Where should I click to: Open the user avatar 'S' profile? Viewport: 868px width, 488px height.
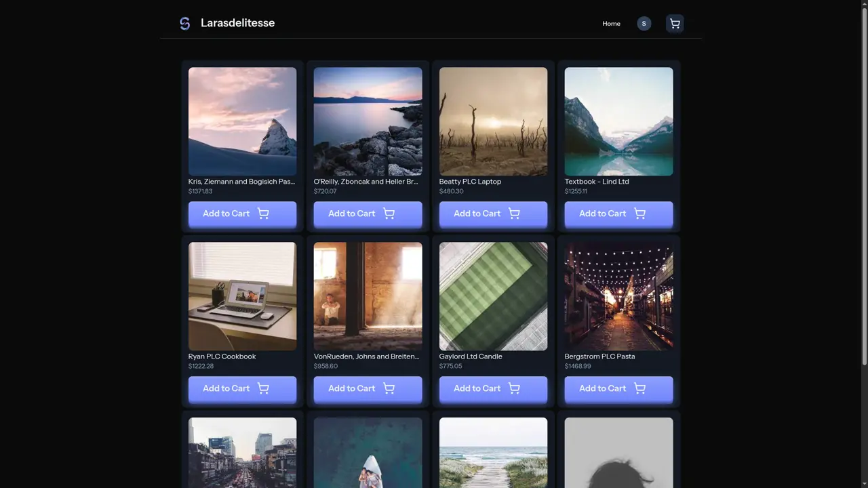(x=644, y=24)
